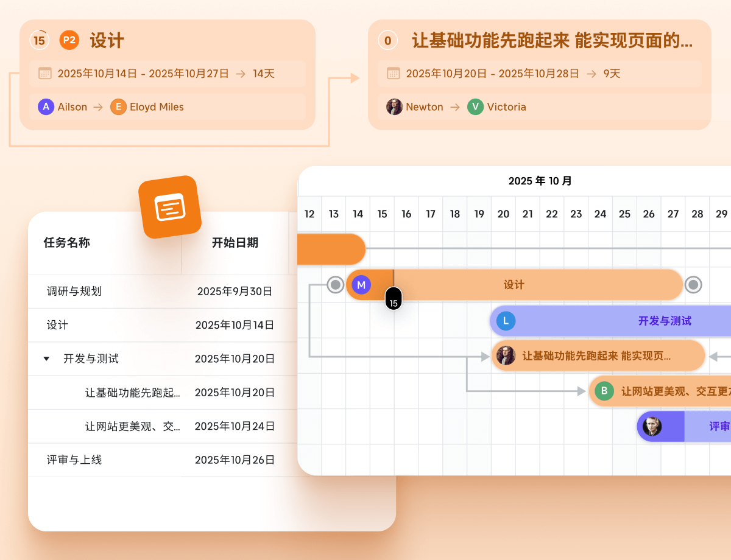Click the blue L avatar on the 开发与测试 bar
The width and height of the screenshot is (731, 560).
(x=505, y=321)
